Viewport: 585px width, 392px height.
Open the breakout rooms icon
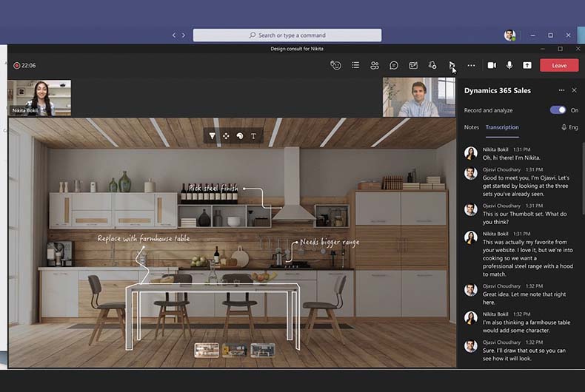point(432,65)
